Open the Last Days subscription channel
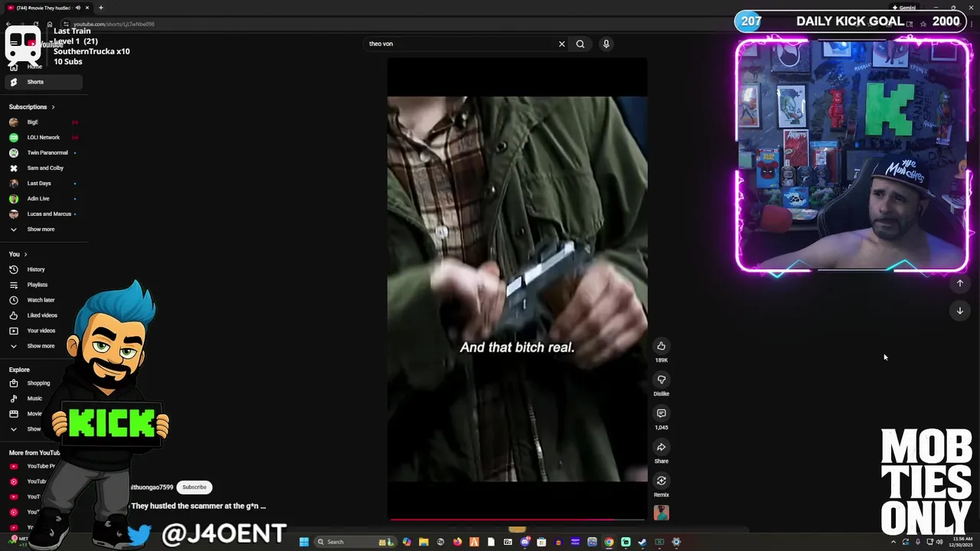 coord(42,184)
